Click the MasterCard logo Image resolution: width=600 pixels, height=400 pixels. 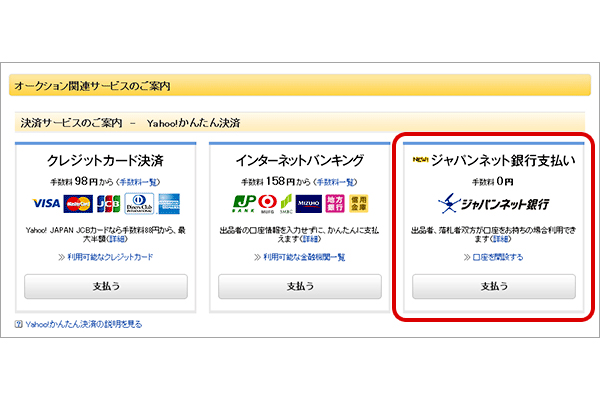(77, 203)
